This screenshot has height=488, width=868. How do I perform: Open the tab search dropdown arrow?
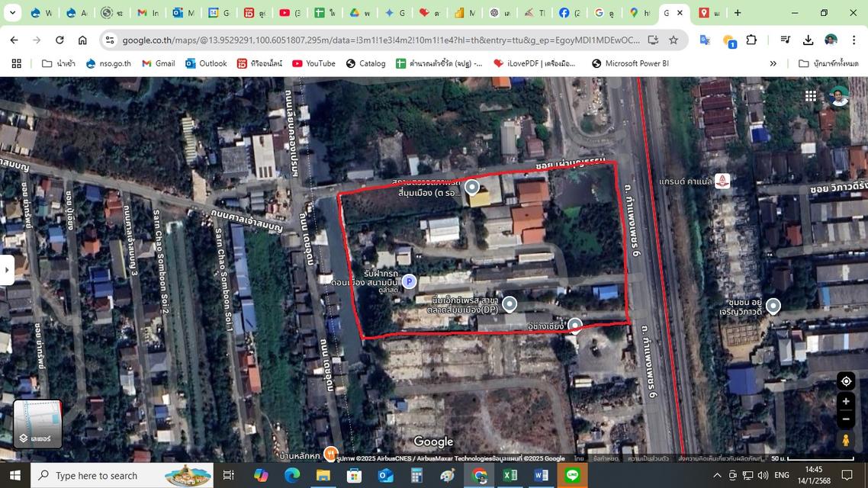click(14, 13)
